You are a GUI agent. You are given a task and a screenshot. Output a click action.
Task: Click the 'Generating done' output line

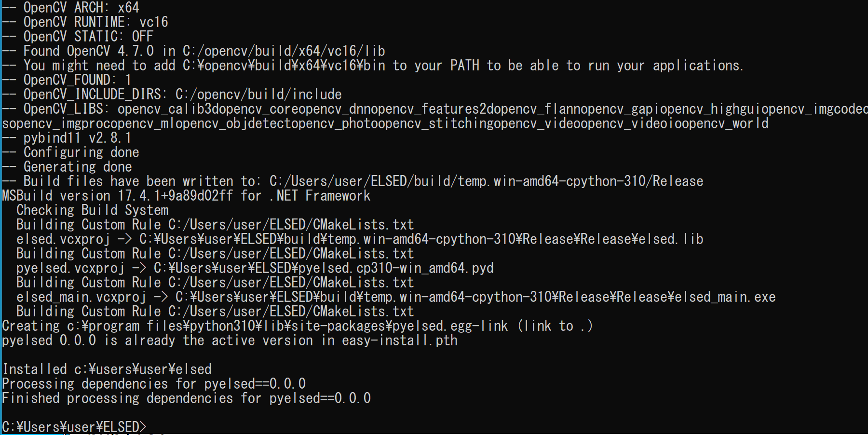point(67,167)
